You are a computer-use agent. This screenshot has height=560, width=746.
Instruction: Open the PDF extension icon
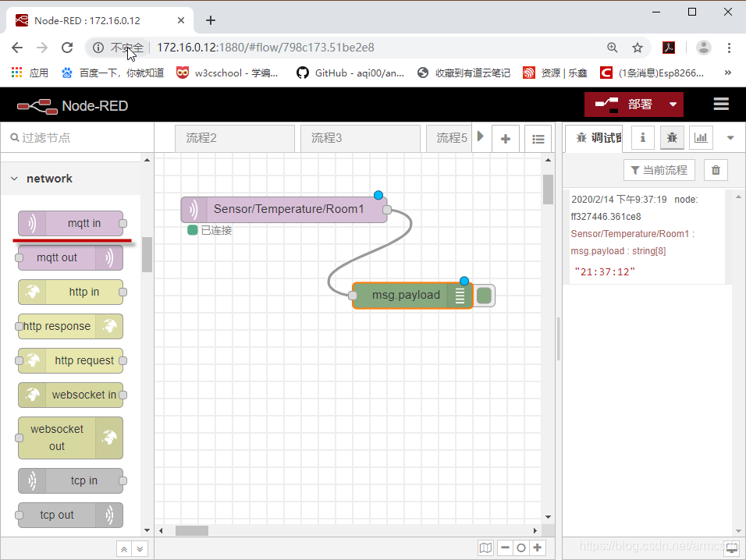pos(669,48)
